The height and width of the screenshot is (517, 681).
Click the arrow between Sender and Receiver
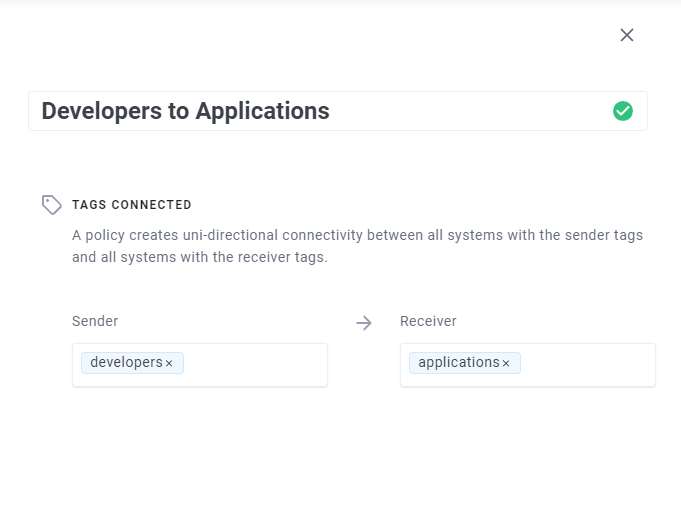pyautogui.click(x=364, y=323)
